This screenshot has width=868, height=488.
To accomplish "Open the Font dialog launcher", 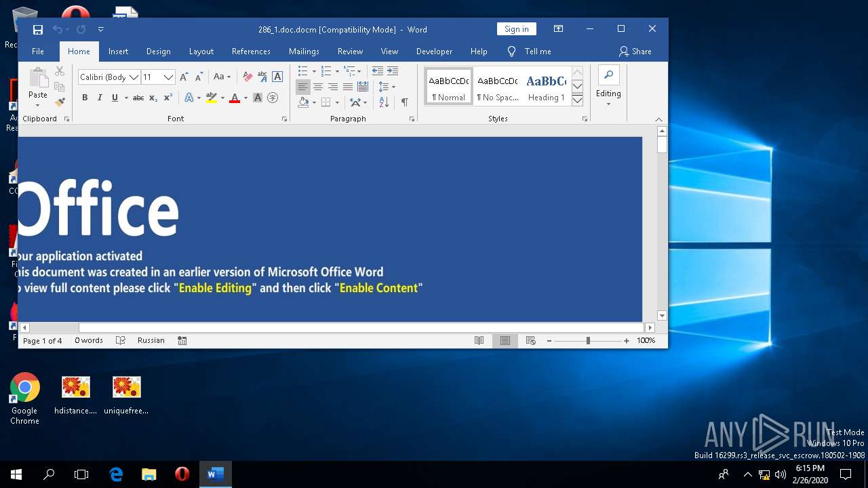I will click(x=284, y=119).
